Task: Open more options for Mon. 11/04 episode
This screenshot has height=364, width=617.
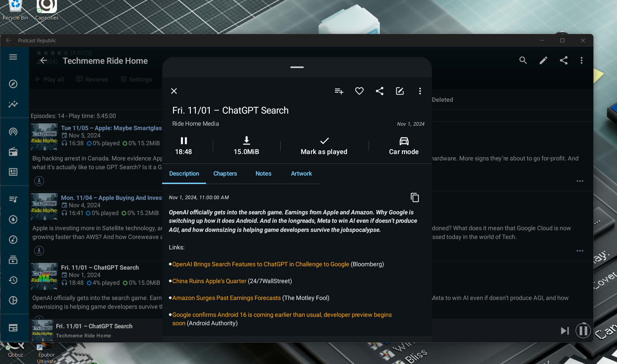Action: click(x=580, y=251)
